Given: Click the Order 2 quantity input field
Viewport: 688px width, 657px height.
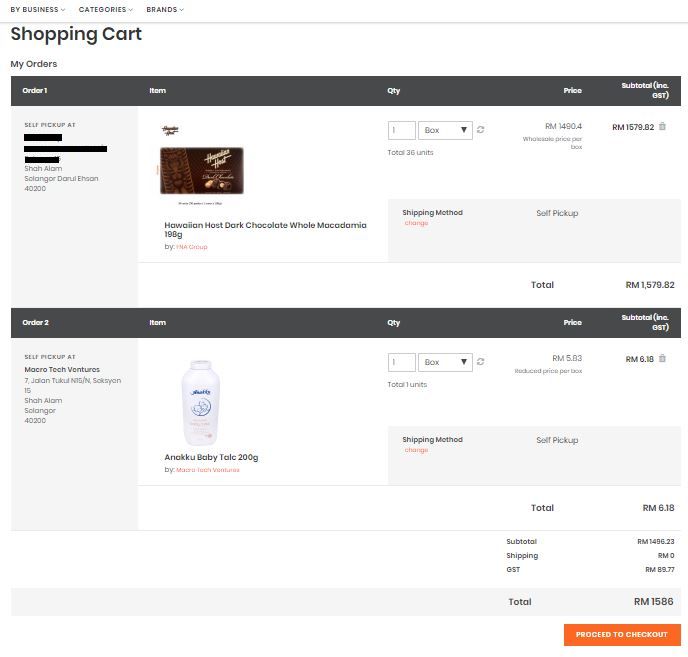Looking at the screenshot, I should pos(401,362).
